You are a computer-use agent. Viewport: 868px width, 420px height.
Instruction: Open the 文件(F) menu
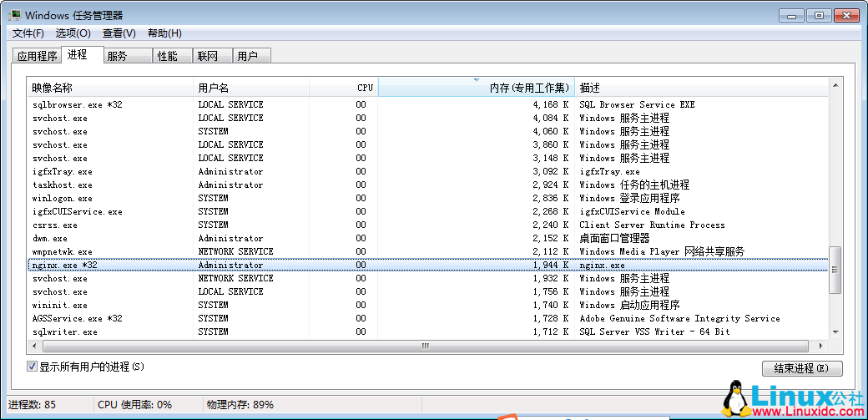coord(28,33)
